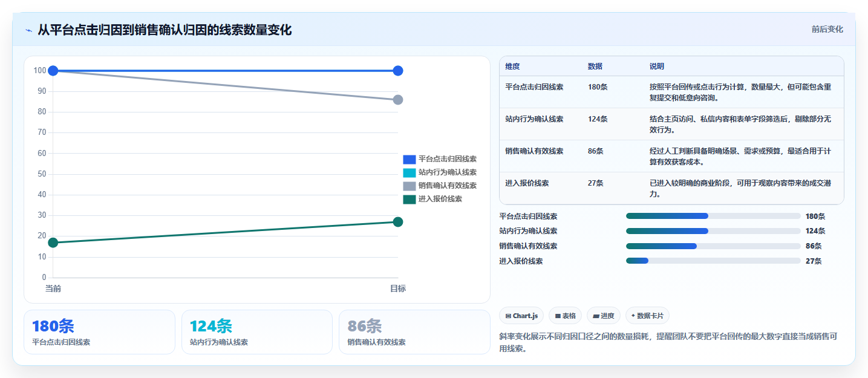Click the 说明 column header
Screen dimensions: 868x378
point(657,67)
